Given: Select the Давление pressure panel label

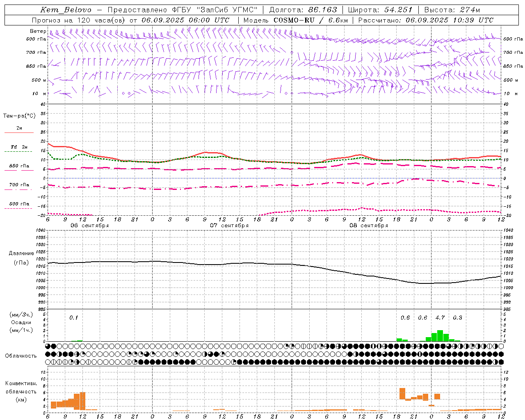Looking at the screenshot, I should pyautogui.click(x=21, y=253).
